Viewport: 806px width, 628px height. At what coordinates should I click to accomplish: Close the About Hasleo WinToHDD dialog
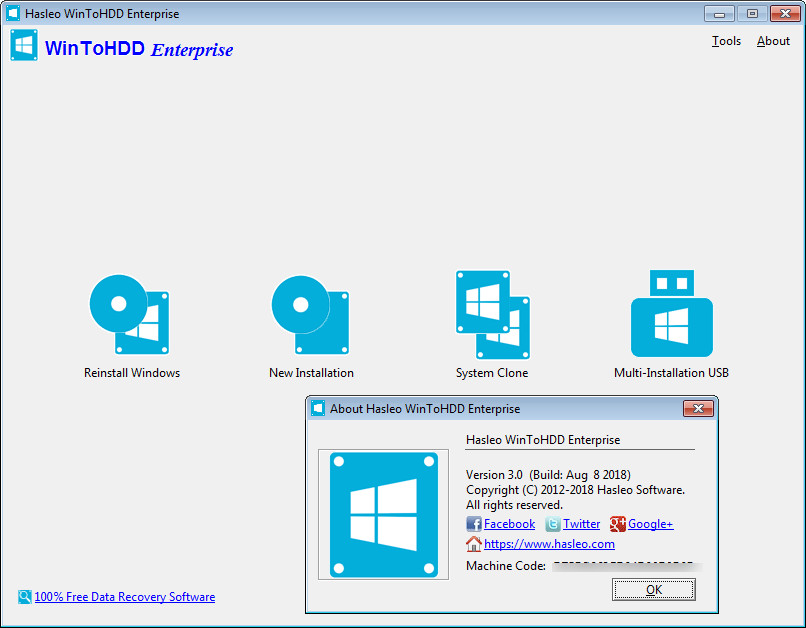pos(698,409)
